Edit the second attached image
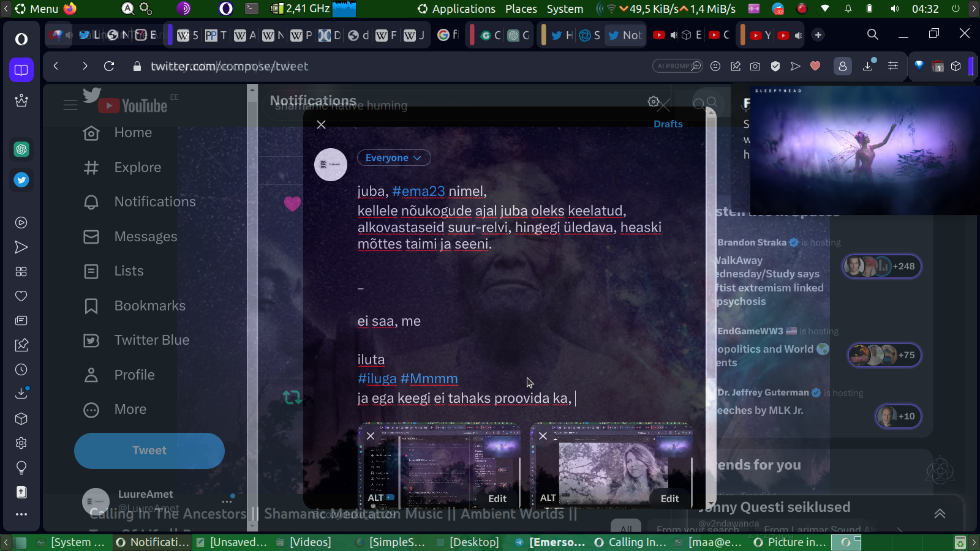 [669, 498]
